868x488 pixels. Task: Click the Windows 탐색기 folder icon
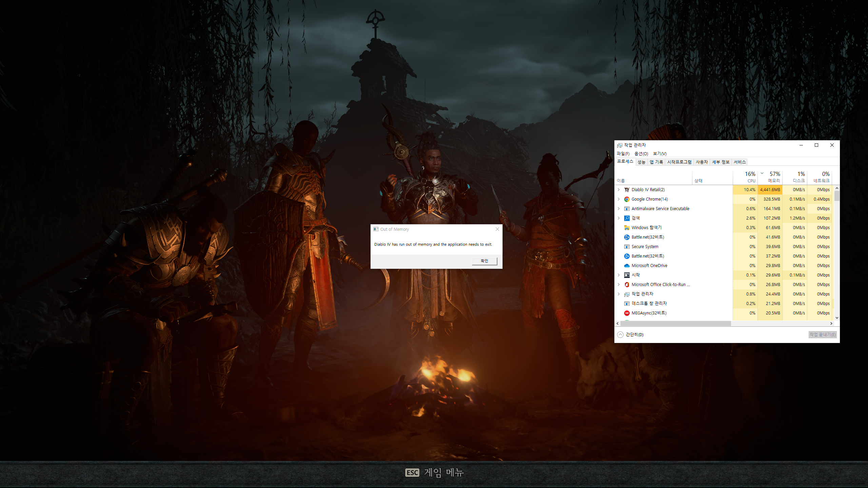(627, 228)
